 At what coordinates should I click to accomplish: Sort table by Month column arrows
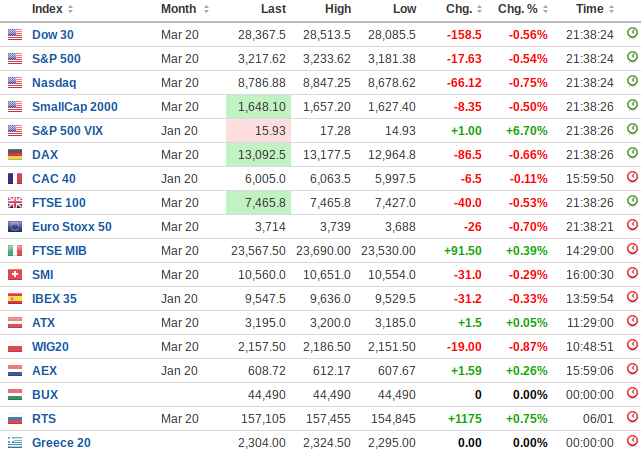[206, 9]
